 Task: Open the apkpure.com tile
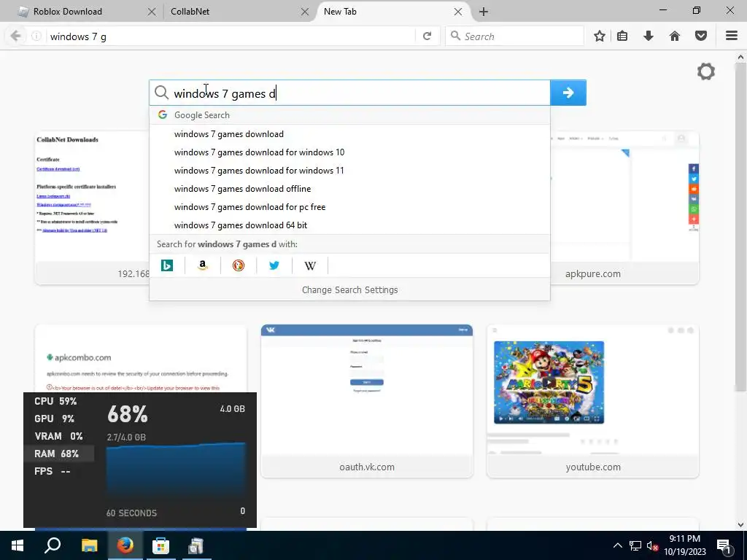coord(624,208)
